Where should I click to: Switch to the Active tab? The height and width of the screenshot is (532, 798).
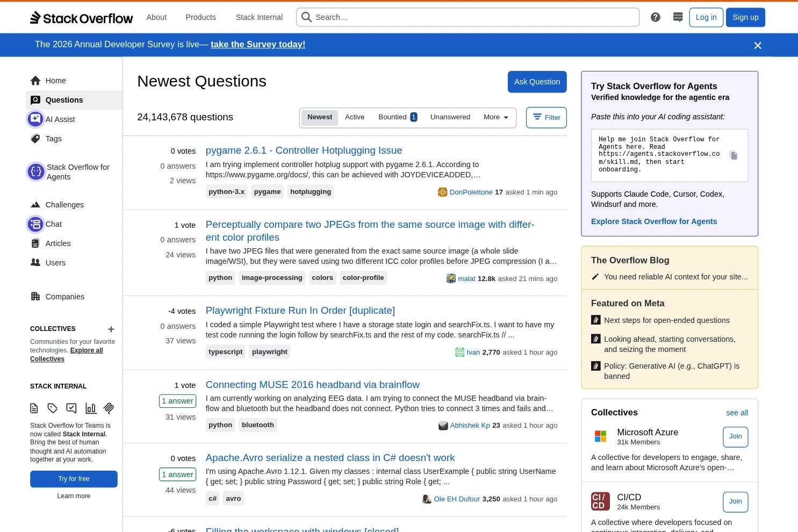355,117
